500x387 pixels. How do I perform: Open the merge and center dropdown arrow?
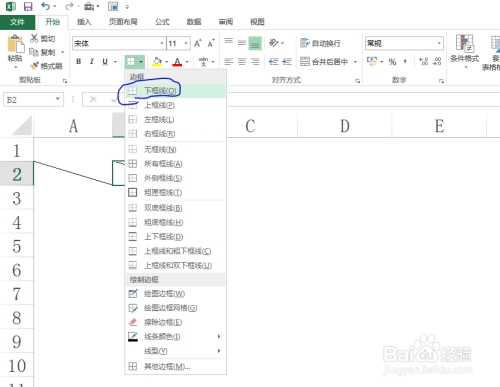(355, 62)
